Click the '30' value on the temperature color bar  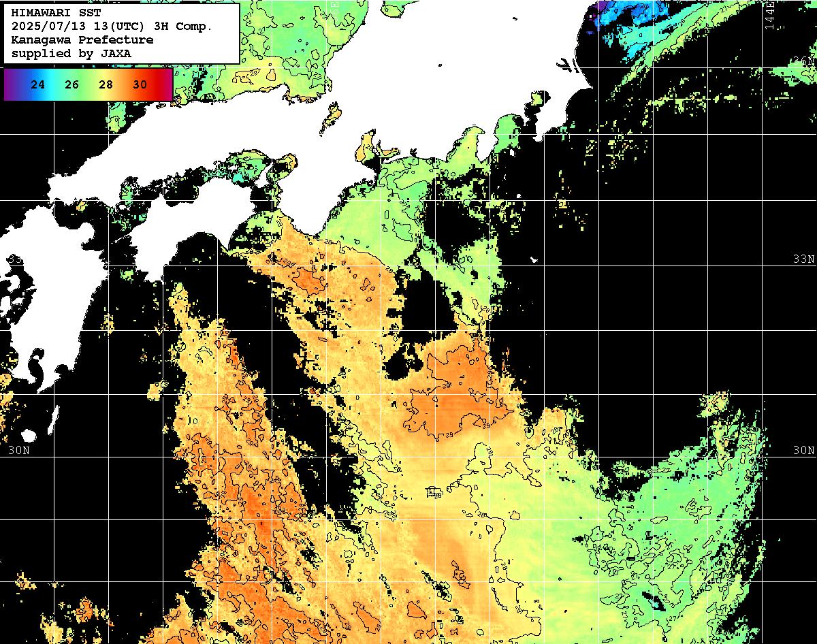tap(140, 85)
